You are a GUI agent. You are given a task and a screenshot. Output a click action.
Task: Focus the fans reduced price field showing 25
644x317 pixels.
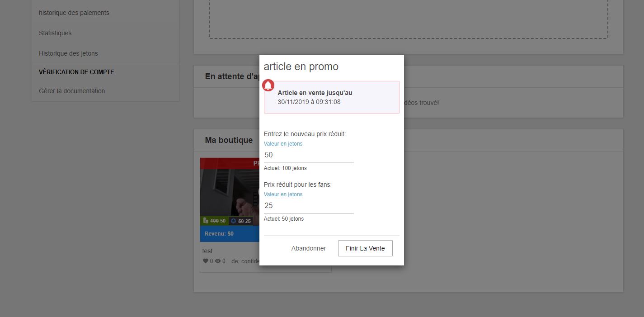[308, 206]
